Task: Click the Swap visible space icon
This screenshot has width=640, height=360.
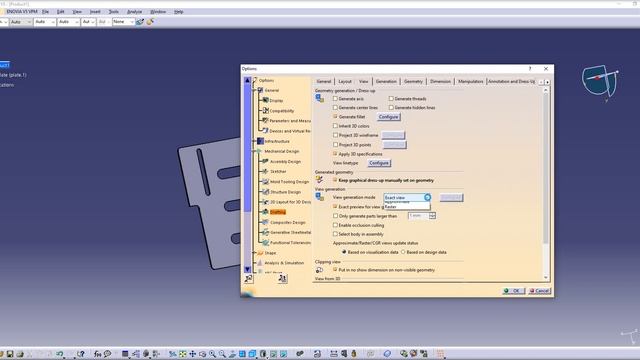Action: coord(283,354)
